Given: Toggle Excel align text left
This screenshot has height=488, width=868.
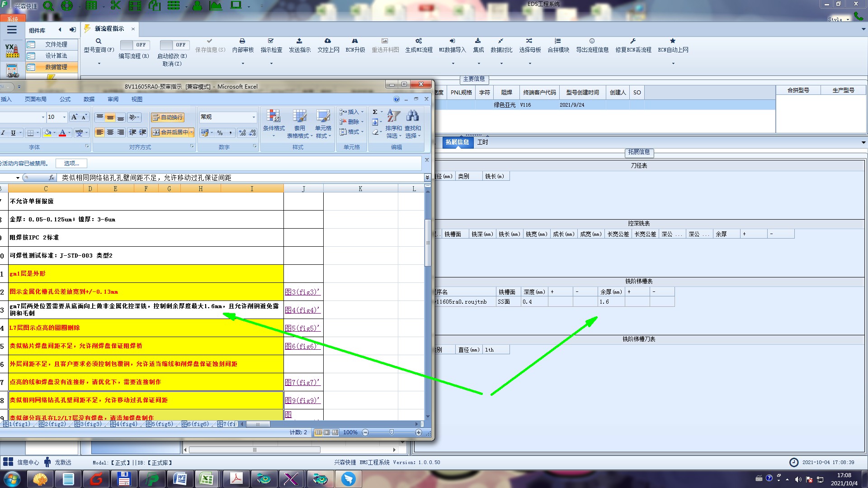Looking at the screenshot, I should (100, 132).
